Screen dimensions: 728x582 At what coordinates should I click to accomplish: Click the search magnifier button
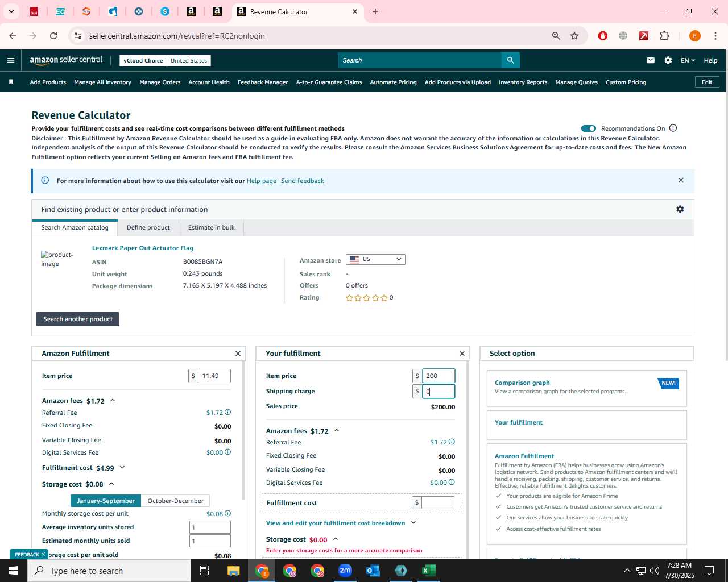pyautogui.click(x=510, y=60)
